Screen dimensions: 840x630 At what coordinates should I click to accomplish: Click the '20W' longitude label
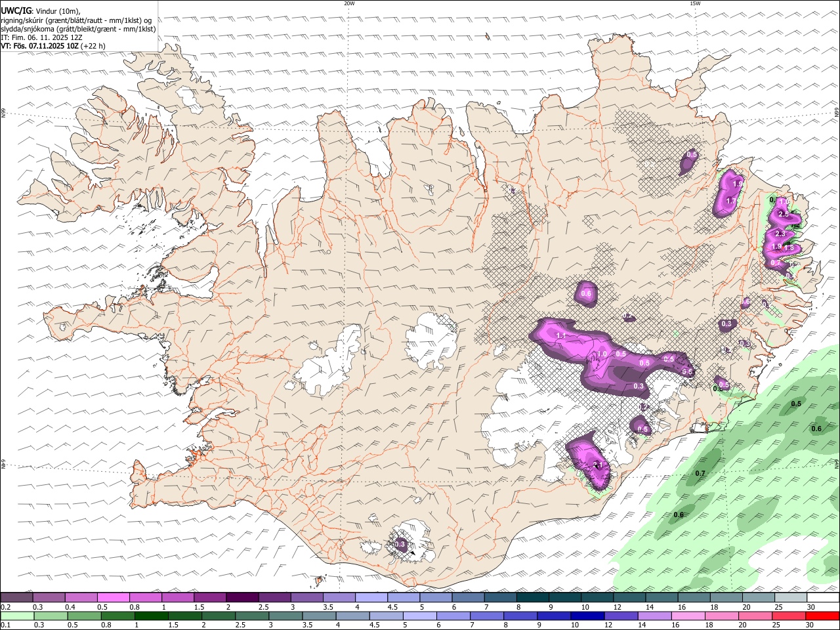349,3
